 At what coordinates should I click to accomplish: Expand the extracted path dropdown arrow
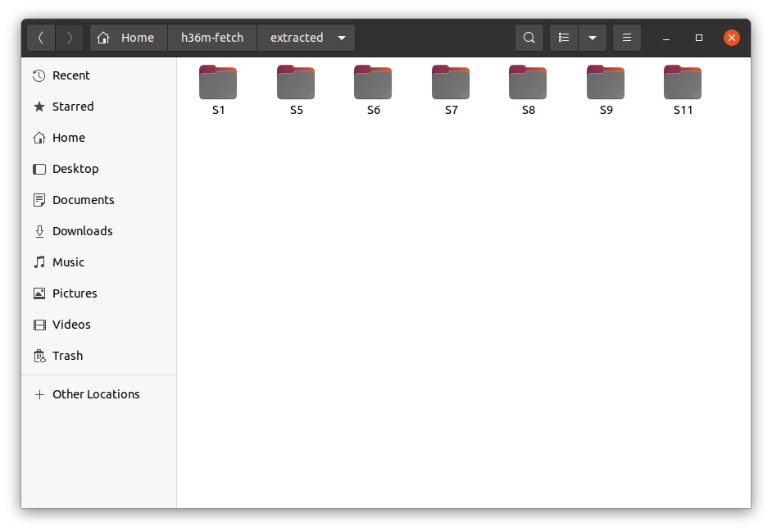[x=342, y=38]
